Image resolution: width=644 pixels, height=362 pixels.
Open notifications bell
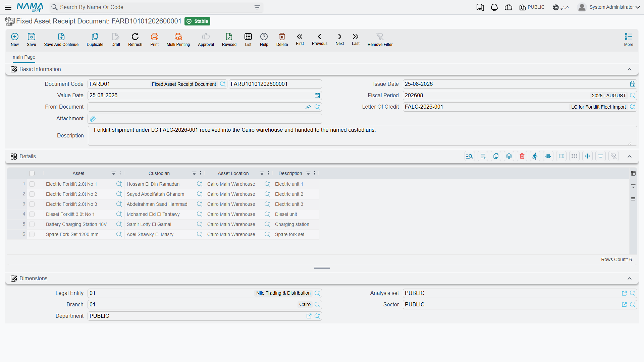click(494, 7)
